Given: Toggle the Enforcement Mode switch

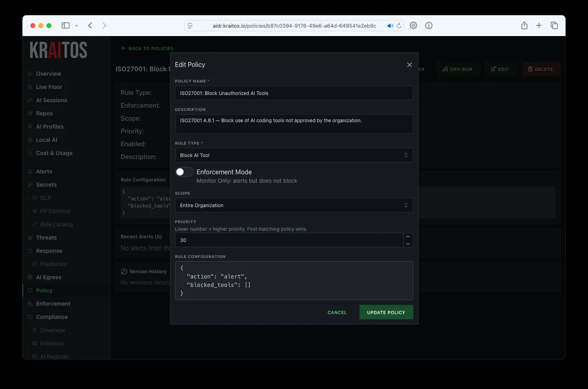Looking at the screenshot, I should [x=184, y=172].
